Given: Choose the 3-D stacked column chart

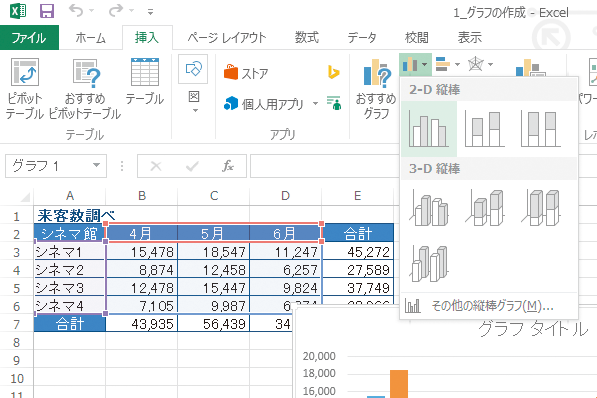Looking at the screenshot, I should click(485, 208).
